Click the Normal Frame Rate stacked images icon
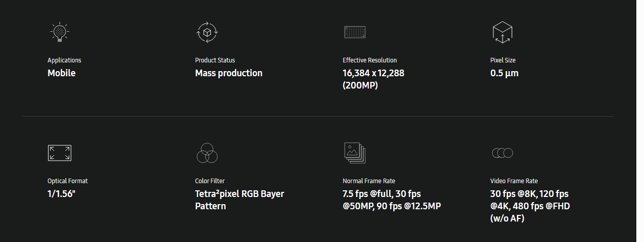644x242 pixels. [354, 152]
